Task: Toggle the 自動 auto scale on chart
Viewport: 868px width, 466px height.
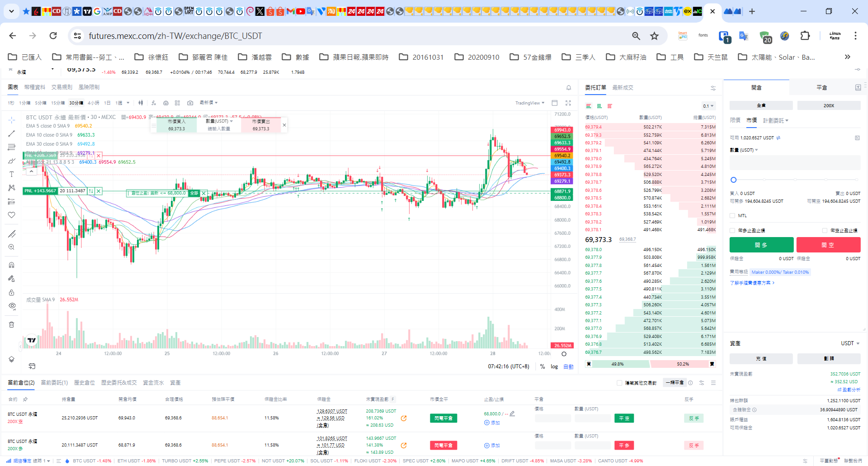Action: click(x=568, y=366)
